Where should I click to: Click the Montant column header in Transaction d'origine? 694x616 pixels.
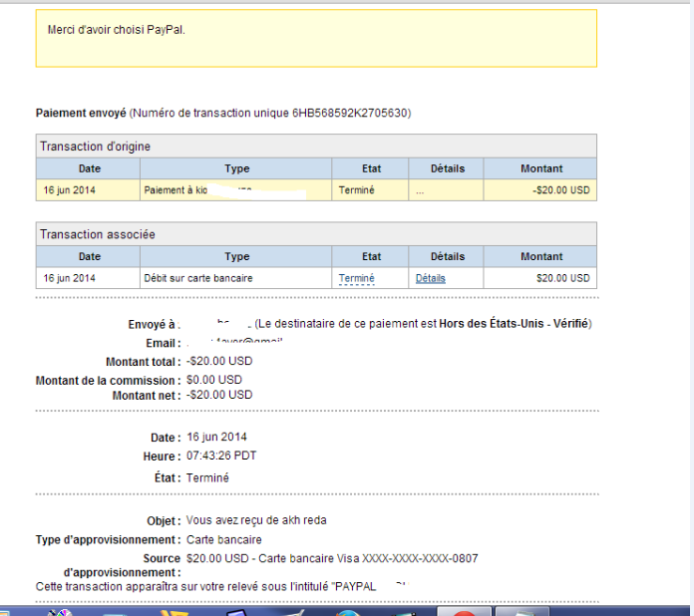click(x=541, y=168)
